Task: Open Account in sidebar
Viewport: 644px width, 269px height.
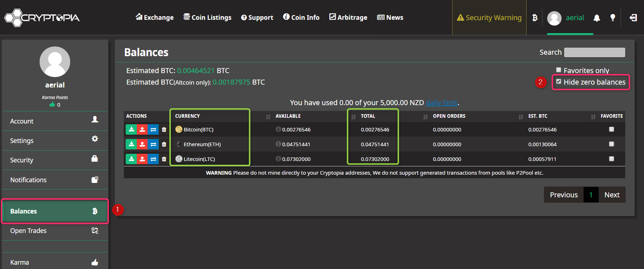Action: 55,121
